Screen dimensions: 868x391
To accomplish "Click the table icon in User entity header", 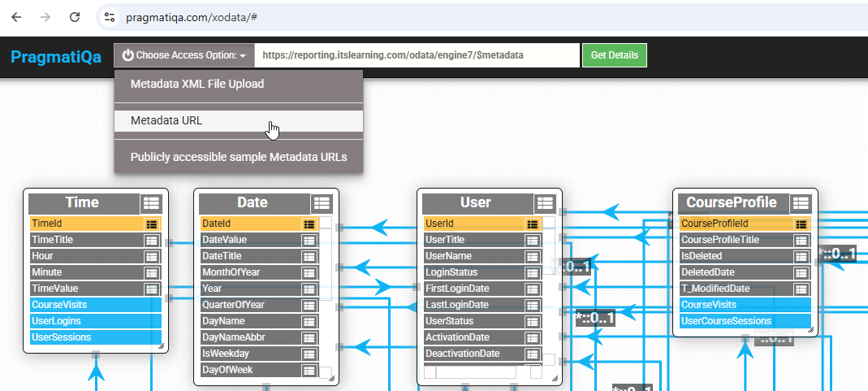I will pos(544,203).
